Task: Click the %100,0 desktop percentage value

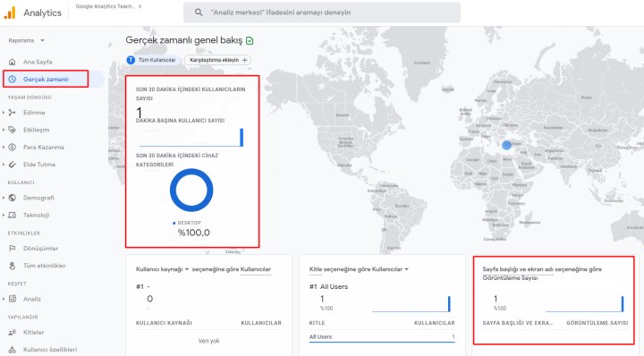Action: click(193, 233)
